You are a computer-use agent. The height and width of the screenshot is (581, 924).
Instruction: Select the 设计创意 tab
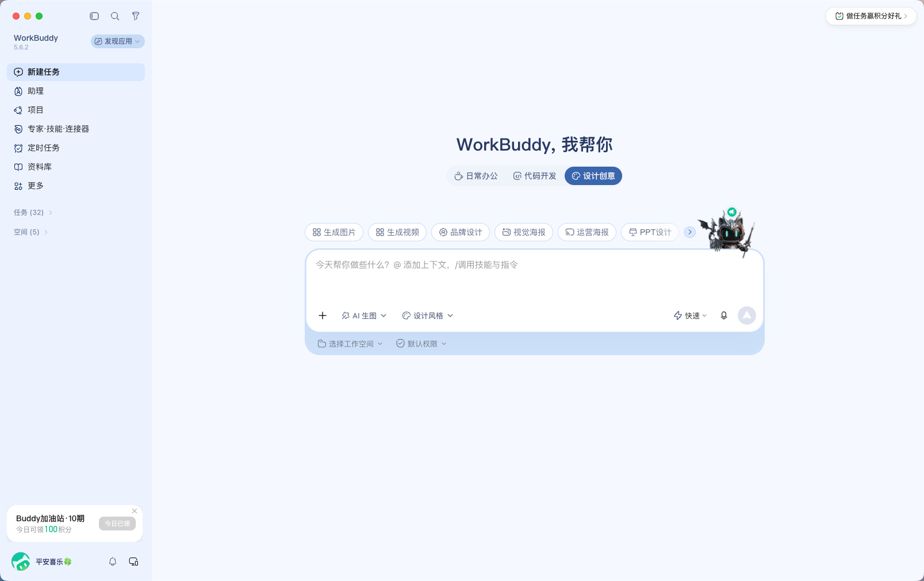tap(593, 176)
